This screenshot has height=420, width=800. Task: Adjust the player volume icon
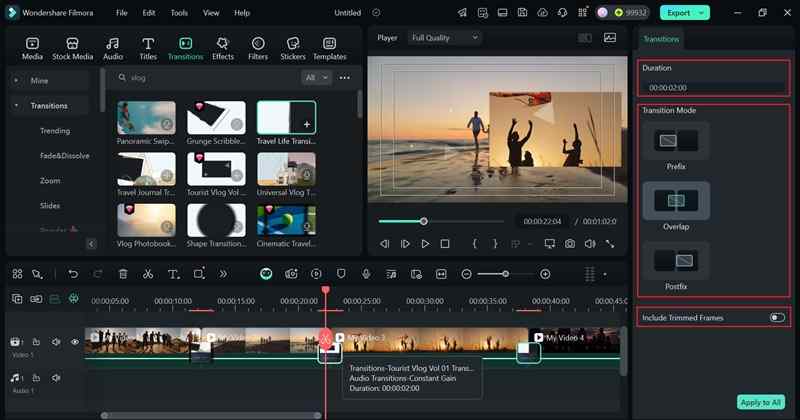590,244
